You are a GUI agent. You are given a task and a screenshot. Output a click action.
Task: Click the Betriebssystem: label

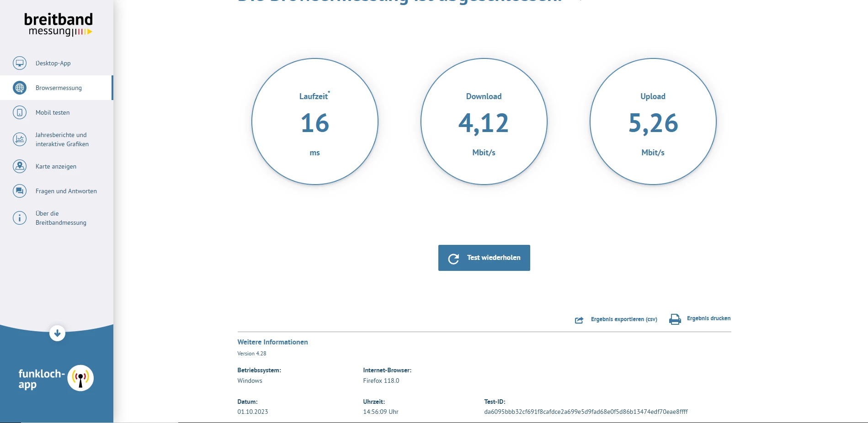(259, 370)
